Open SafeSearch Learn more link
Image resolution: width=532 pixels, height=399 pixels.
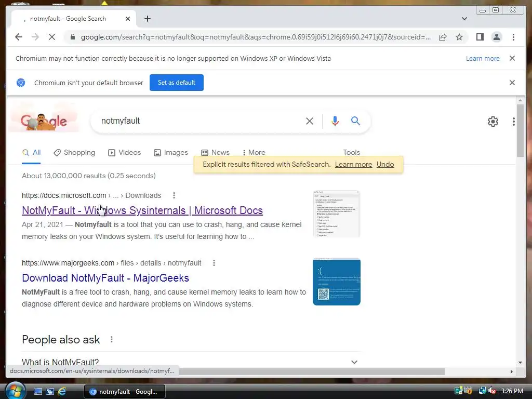[x=353, y=164]
